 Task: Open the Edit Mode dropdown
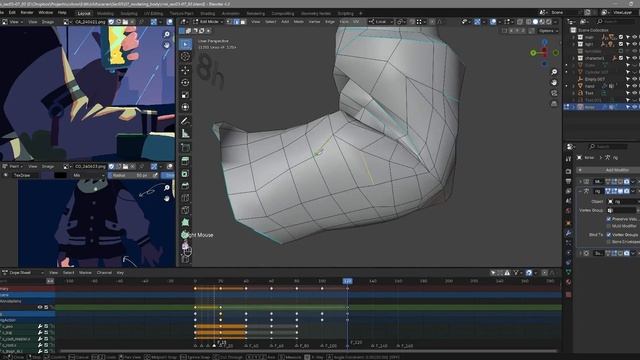[x=209, y=22]
